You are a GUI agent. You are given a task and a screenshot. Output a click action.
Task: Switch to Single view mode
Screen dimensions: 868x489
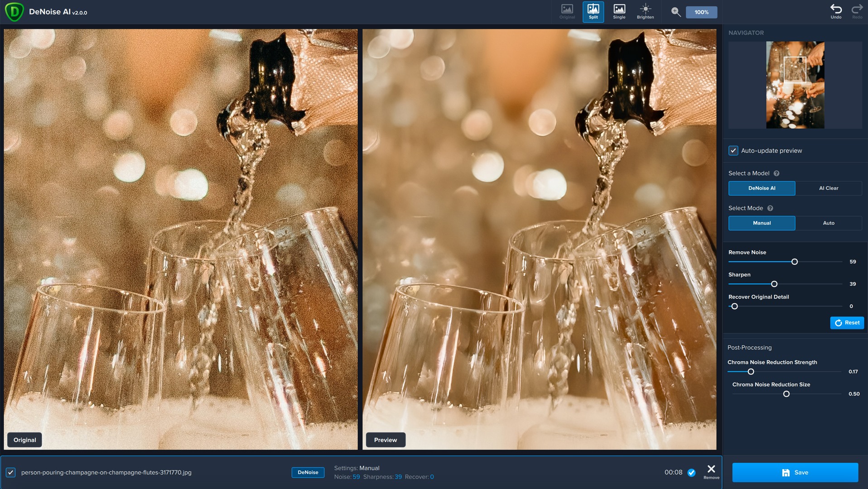619,12
